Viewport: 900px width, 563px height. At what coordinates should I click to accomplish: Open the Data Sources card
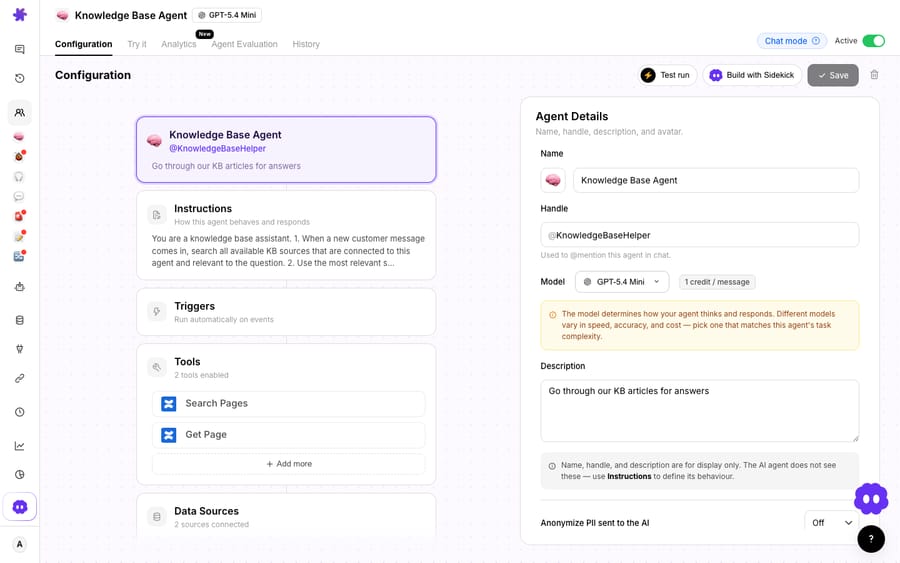tap(286, 515)
